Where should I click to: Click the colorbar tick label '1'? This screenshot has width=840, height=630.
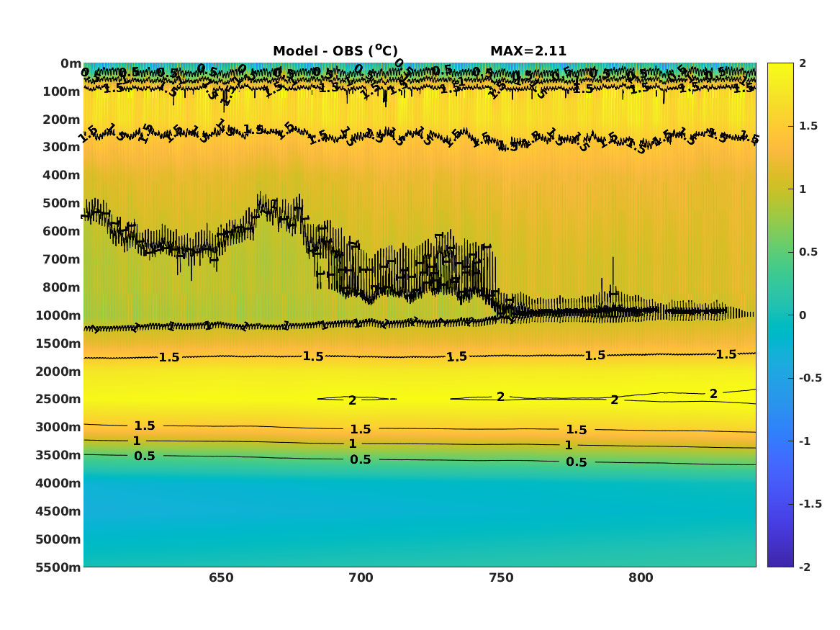click(803, 189)
